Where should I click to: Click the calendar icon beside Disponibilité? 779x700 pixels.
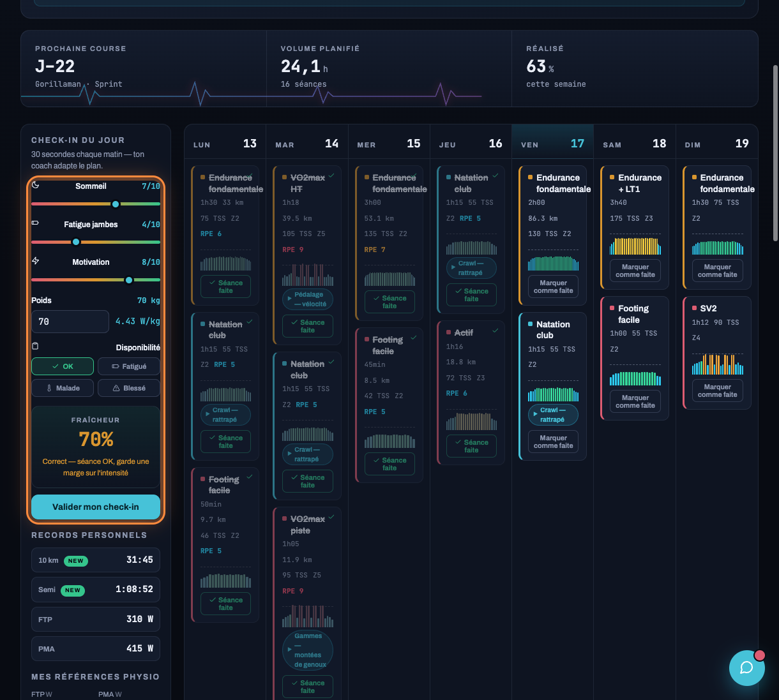[36, 346]
